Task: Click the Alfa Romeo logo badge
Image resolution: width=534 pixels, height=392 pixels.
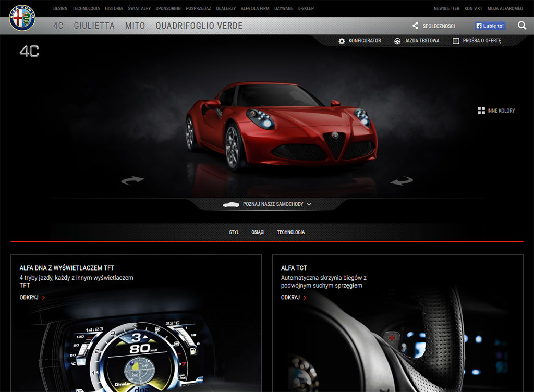Action: (x=22, y=18)
